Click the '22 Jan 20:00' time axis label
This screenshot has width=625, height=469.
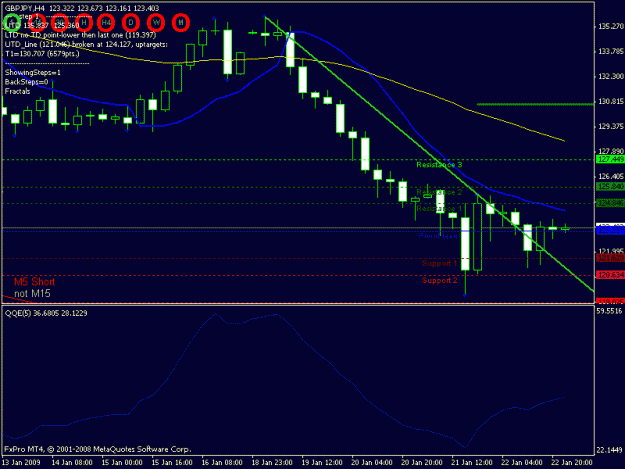[572, 462]
